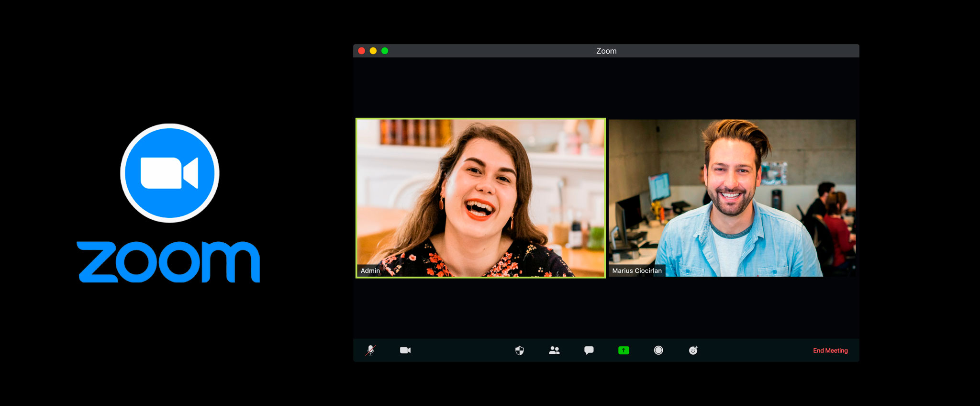Select Marius Ciocirlan's video tile
Image resolution: width=980 pixels, height=406 pixels.
(x=732, y=198)
